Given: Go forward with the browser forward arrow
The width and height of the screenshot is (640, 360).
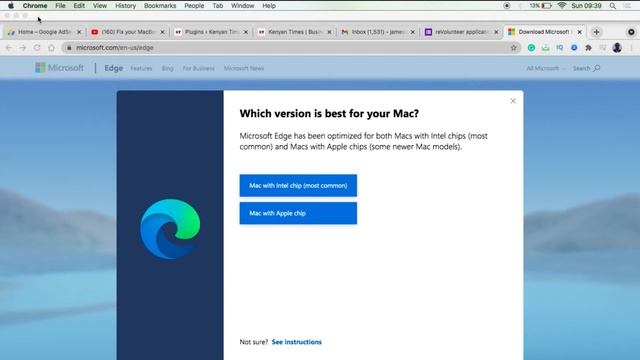Looking at the screenshot, I should (x=23, y=48).
